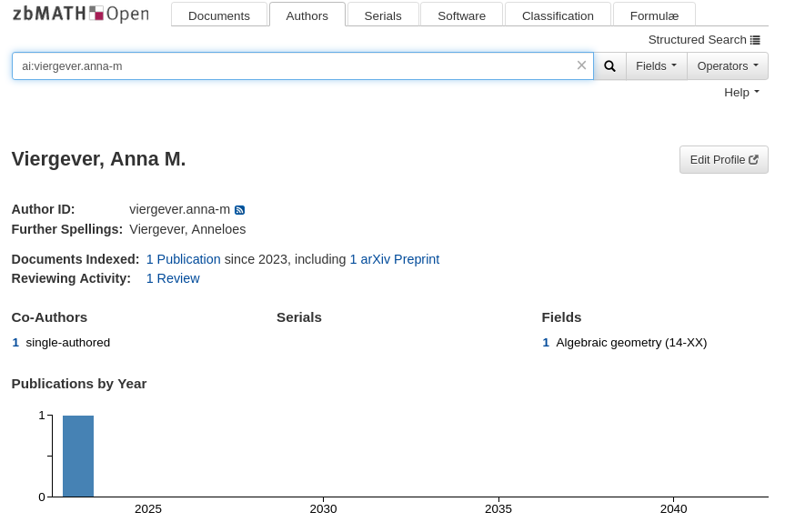785x532 pixels.
Task: Click the Viergever, Anneloes spelling
Action: pyautogui.click(x=187, y=229)
